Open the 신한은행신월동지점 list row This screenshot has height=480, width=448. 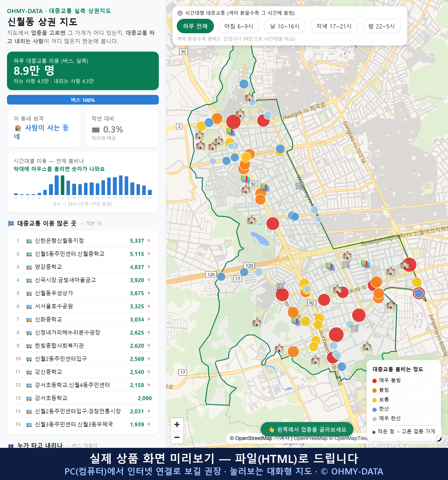coord(83,241)
